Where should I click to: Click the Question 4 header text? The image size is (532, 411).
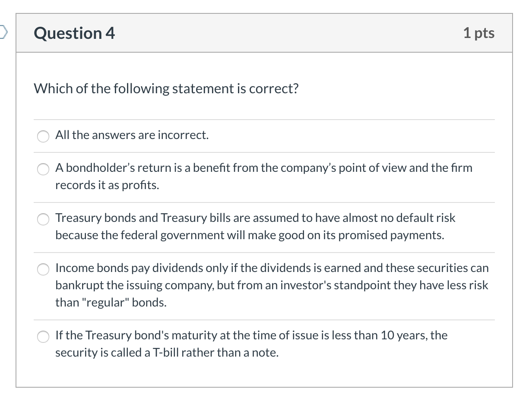point(74,33)
